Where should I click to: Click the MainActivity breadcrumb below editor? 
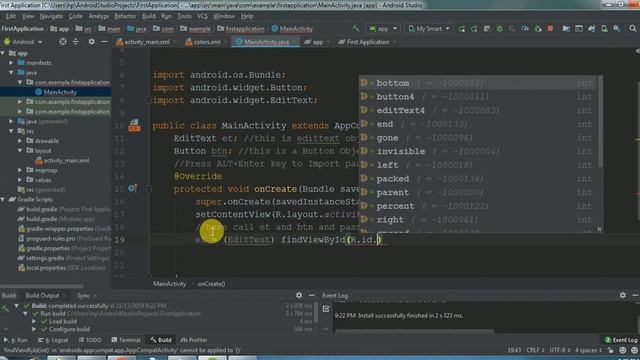click(x=169, y=284)
